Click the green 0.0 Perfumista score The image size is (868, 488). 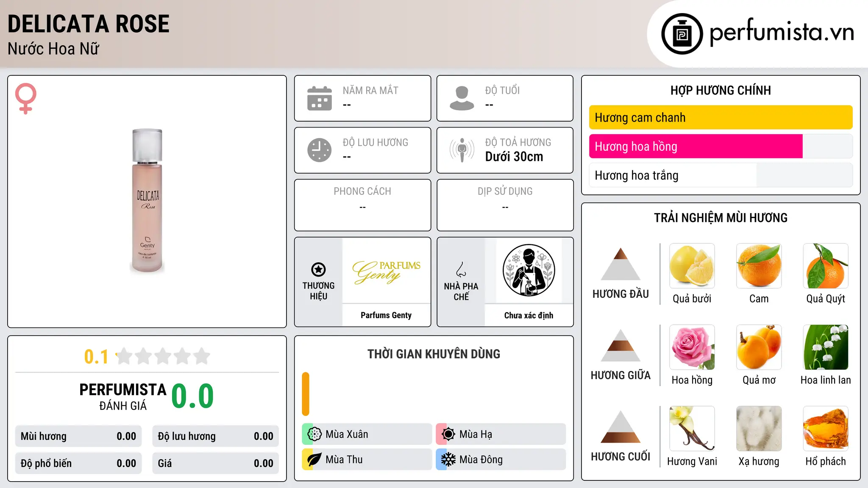coord(192,396)
